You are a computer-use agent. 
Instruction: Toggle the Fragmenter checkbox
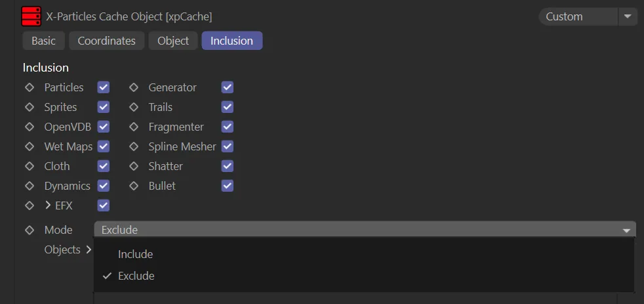pyautogui.click(x=228, y=127)
